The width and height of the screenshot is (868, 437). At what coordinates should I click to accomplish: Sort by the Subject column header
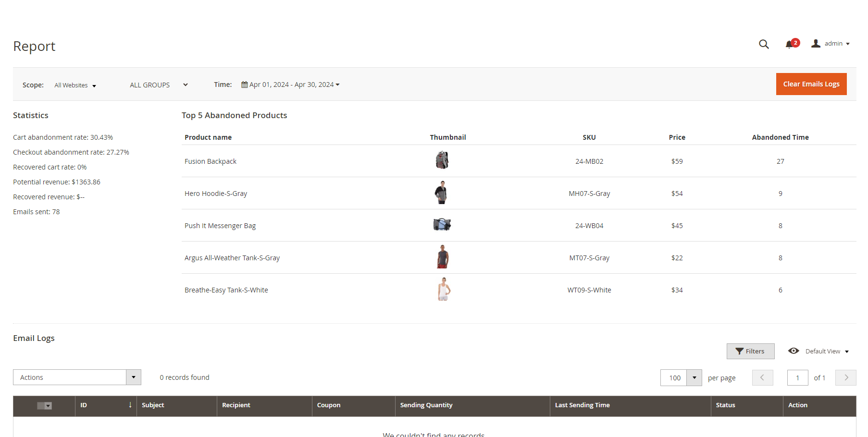click(153, 405)
